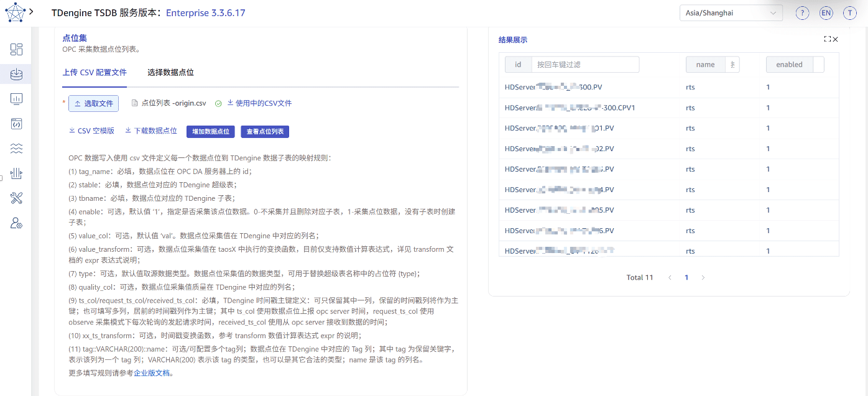Click the Total 11 count text
The image size is (868, 396).
[x=640, y=278]
